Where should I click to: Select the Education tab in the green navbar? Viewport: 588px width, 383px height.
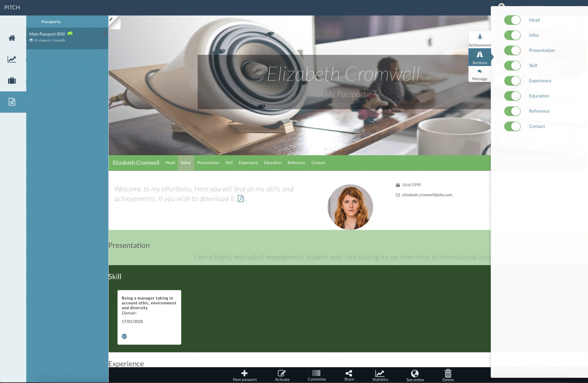pyautogui.click(x=272, y=163)
